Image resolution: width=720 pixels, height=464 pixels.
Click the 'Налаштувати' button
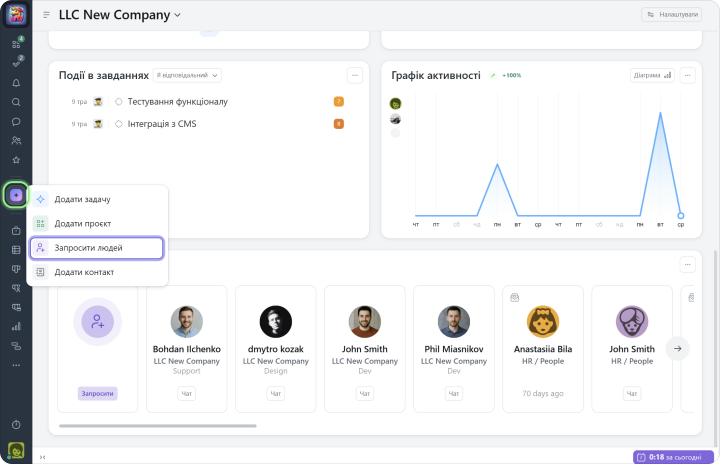click(x=670, y=15)
